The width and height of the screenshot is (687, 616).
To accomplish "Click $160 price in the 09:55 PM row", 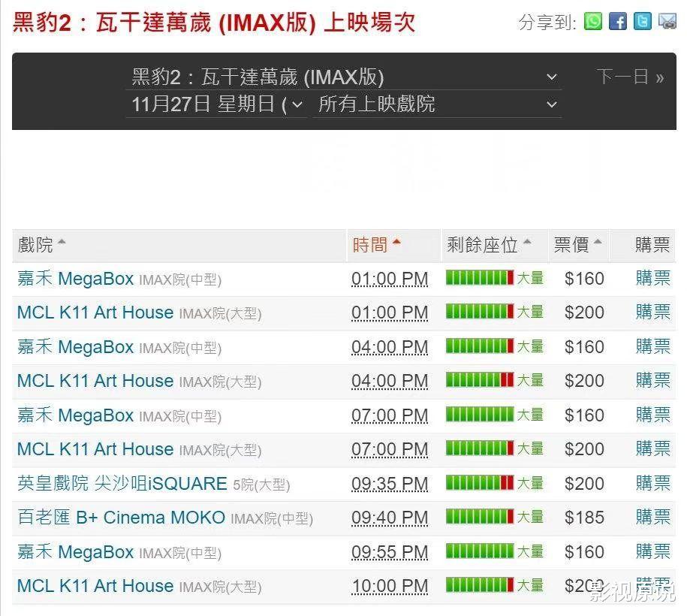I will point(584,552).
